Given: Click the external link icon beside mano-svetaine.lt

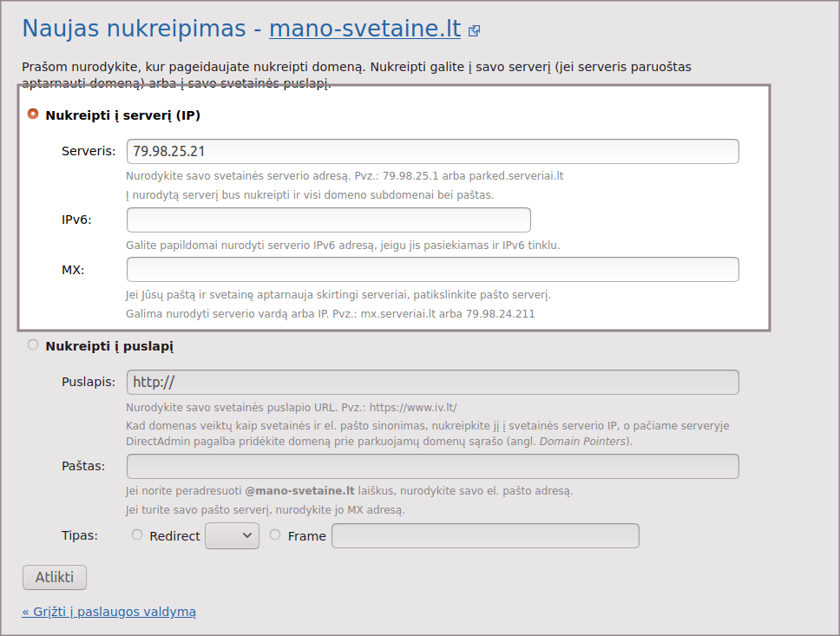Looking at the screenshot, I should [474, 30].
